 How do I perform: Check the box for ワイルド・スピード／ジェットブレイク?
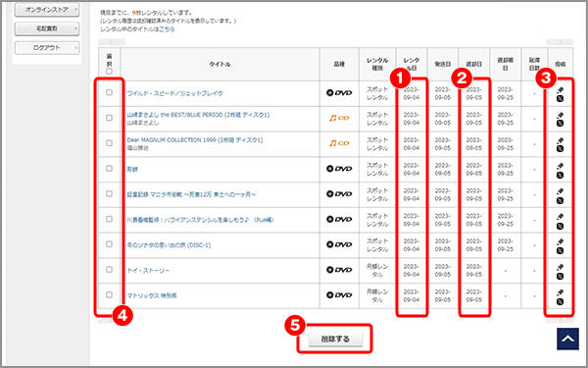point(109,92)
